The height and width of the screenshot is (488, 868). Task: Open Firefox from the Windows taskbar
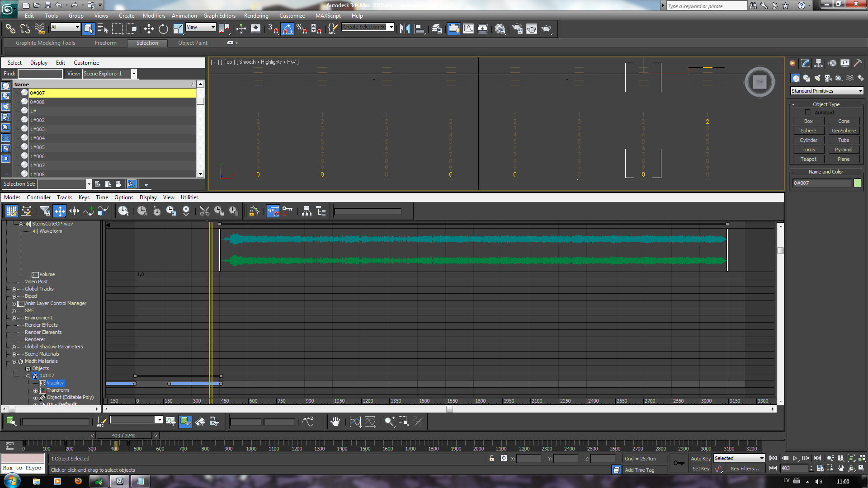coord(78,481)
